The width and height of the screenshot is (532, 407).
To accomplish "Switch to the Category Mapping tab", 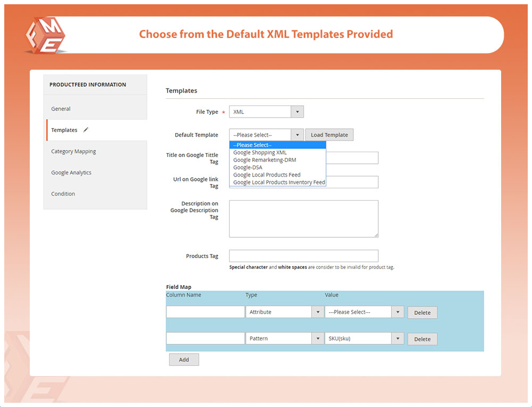I will [x=73, y=151].
